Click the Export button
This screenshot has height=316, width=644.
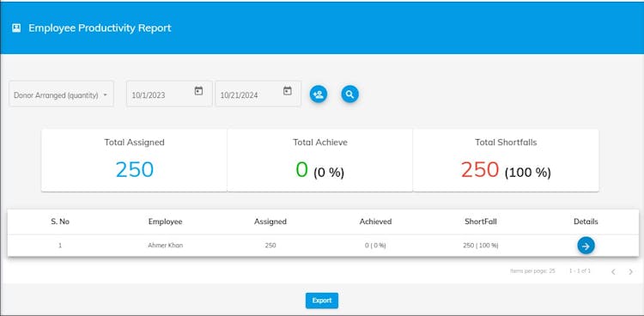click(322, 301)
